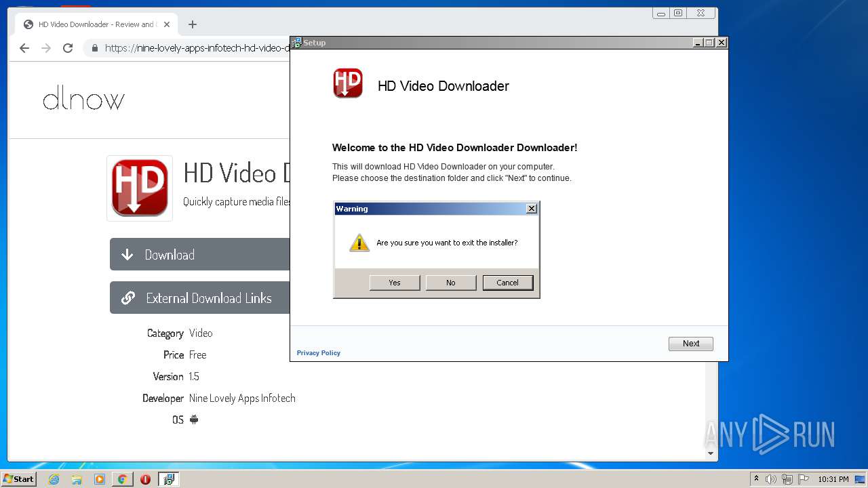Go forward in the browser
The width and height of the screenshot is (868, 488).
(x=46, y=48)
